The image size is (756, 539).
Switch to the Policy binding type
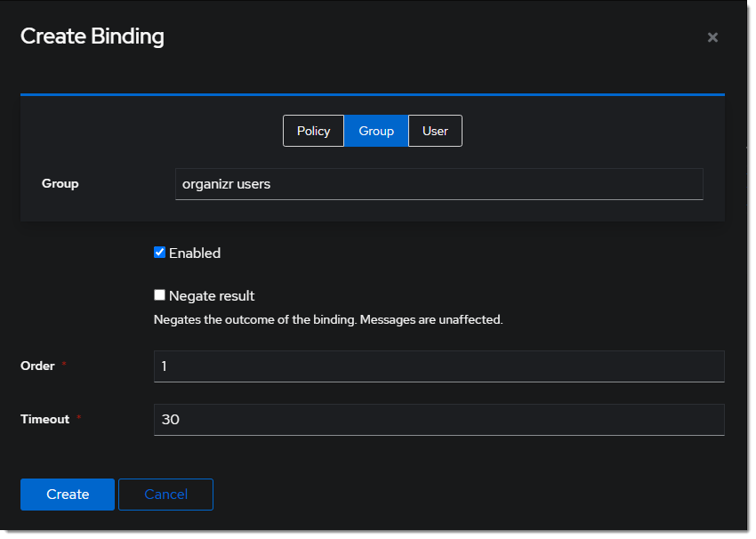point(313,131)
